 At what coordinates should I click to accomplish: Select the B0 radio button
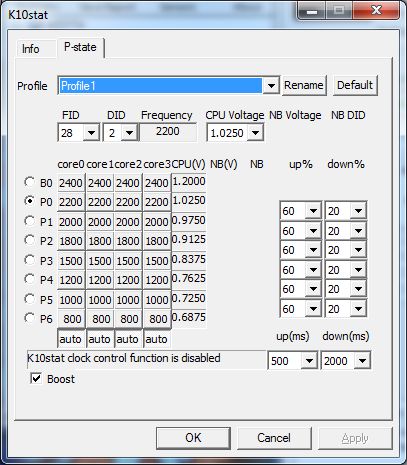pyautogui.click(x=30, y=182)
